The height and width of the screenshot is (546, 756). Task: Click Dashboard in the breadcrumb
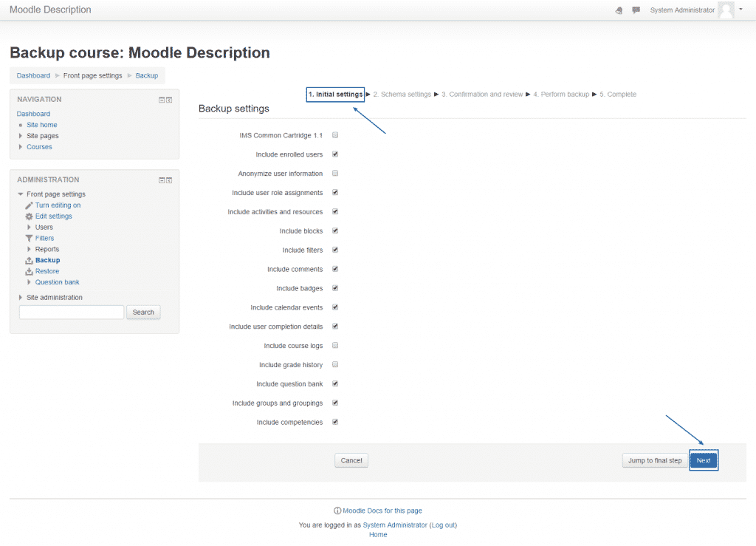33,75
